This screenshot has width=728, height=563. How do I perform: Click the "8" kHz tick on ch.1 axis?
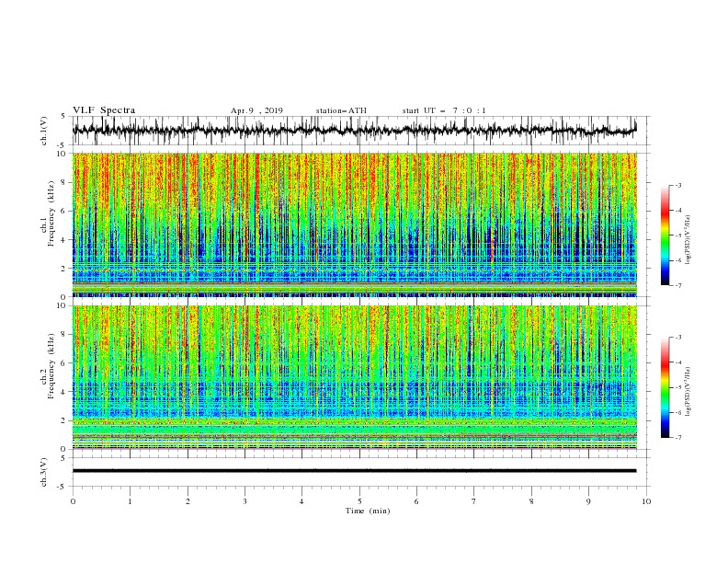coord(63,182)
